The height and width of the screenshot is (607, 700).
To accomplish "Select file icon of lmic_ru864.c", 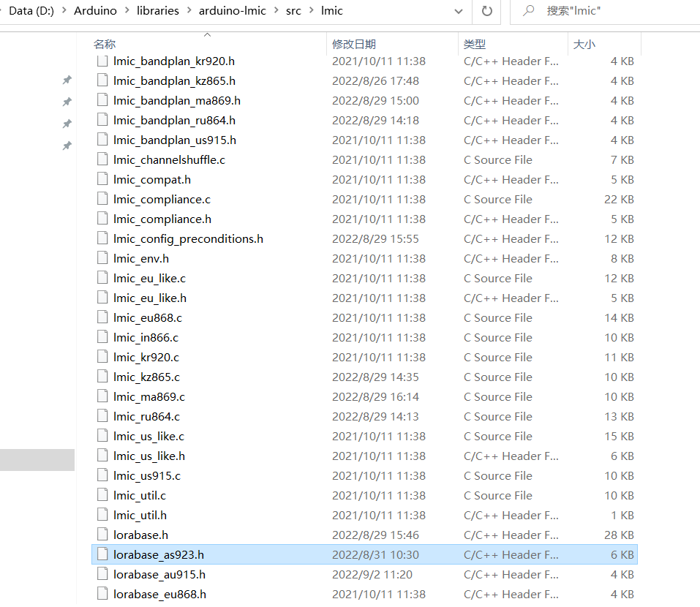I will tap(102, 416).
